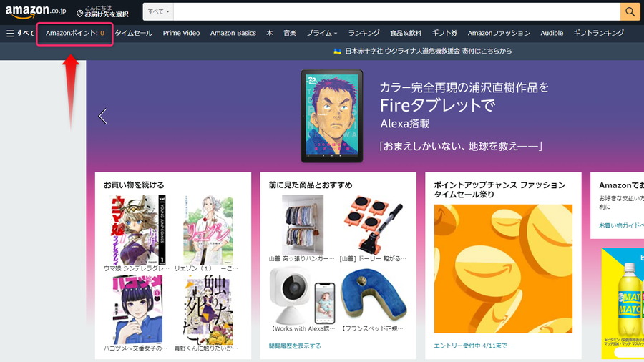Select 本 in navigation bar
The height and width of the screenshot is (362, 644).
(x=270, y=33)
